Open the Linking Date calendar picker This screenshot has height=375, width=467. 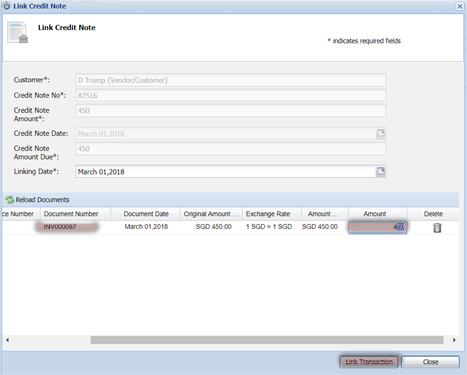(x=381, y=171)
